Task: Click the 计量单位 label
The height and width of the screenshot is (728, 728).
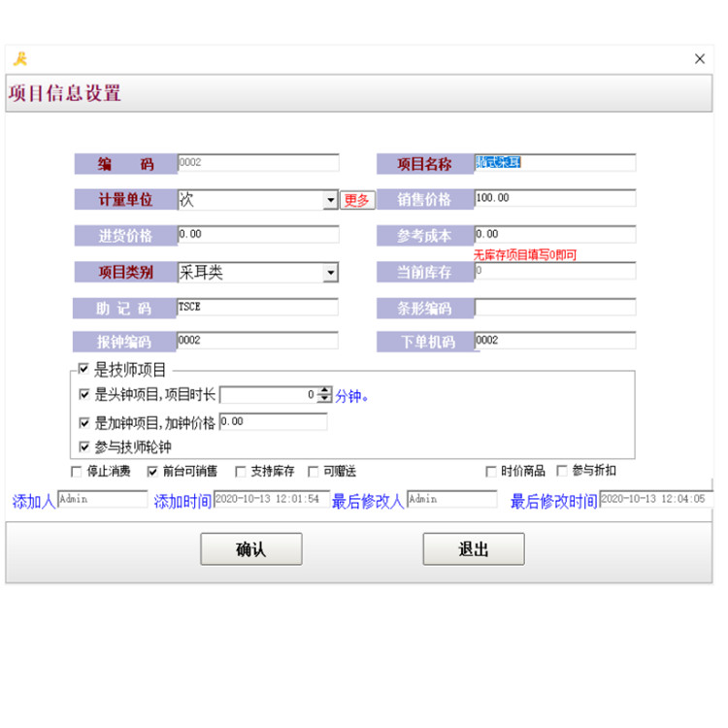Action: point(126,200)
